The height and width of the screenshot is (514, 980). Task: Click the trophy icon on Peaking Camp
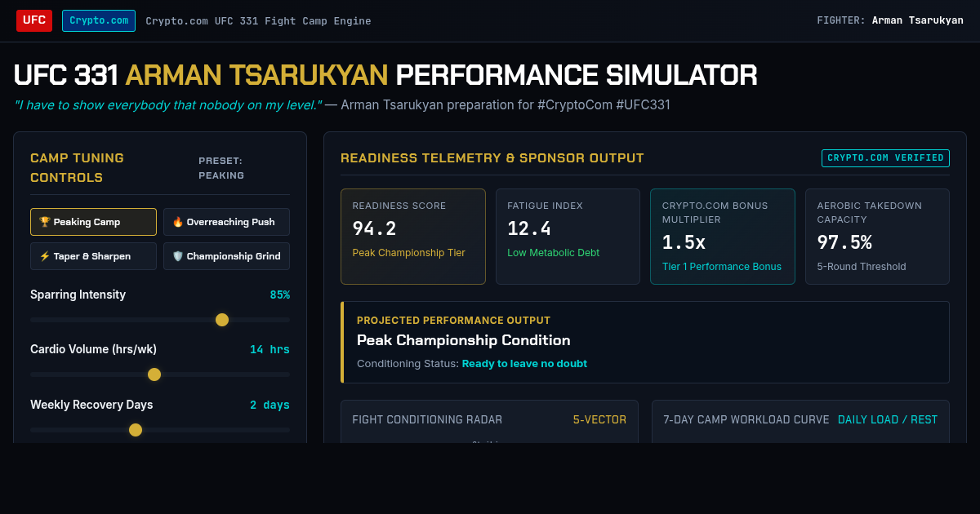pos(45,222)
